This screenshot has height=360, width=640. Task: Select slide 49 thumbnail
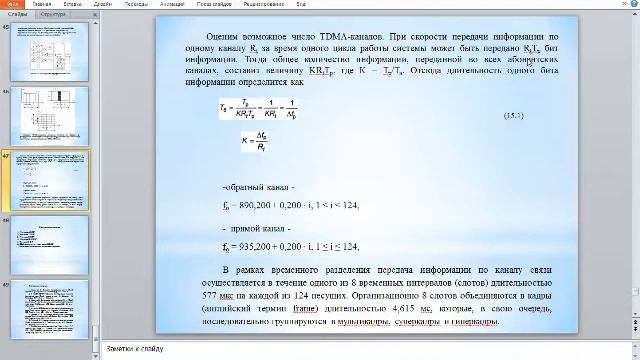click(x=49, y=310)
